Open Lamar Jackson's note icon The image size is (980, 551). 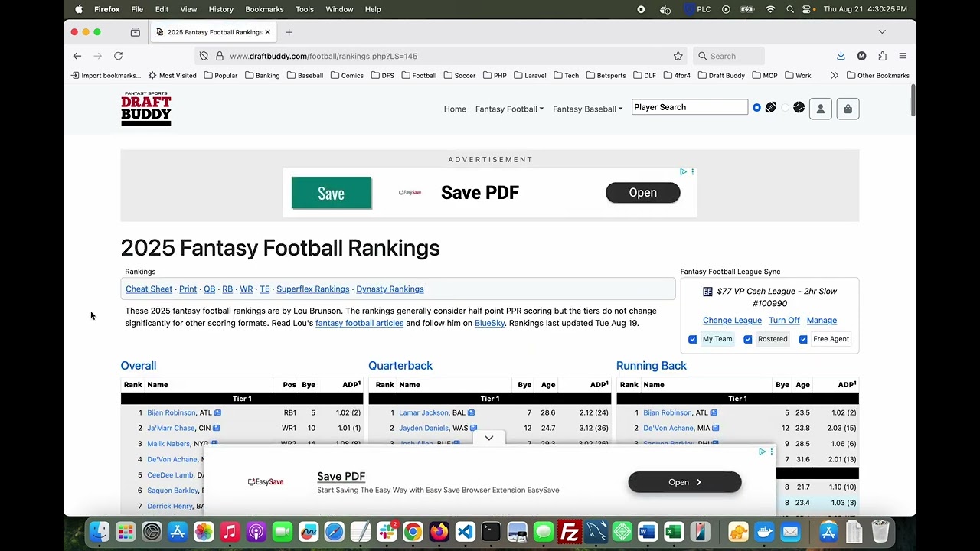[x=471, y=412]
